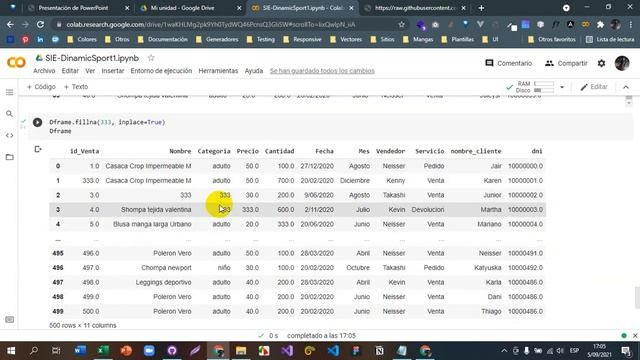Star the SIE-DinamicSport1.ipynb notebook
640x360 pixels.
pos(151,58)
